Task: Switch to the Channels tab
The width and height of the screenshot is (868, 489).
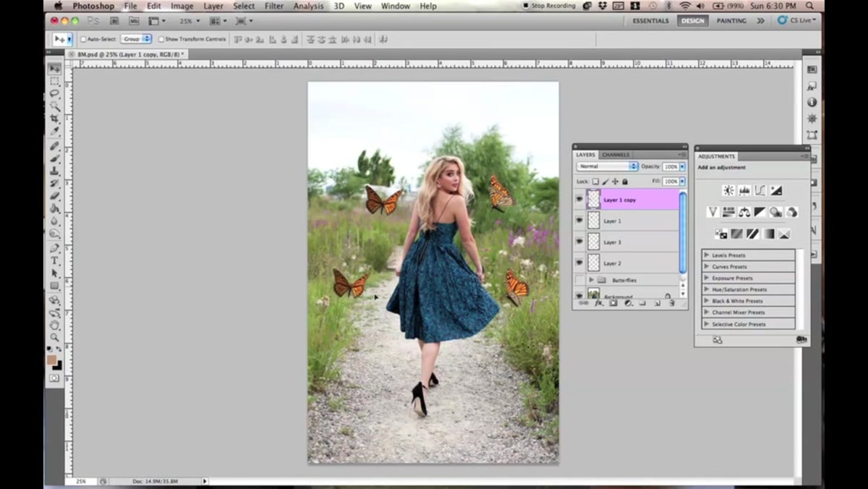Action: coord(616,155)
